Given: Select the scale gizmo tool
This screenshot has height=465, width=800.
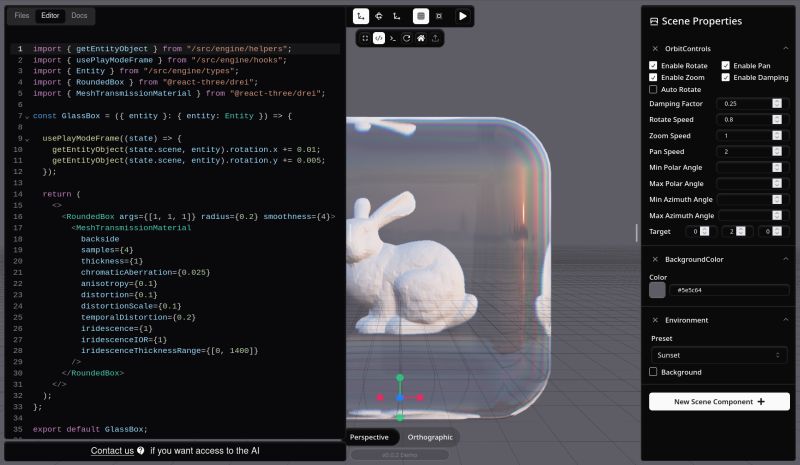Looking at the screenshot, I should pos(396,16).
